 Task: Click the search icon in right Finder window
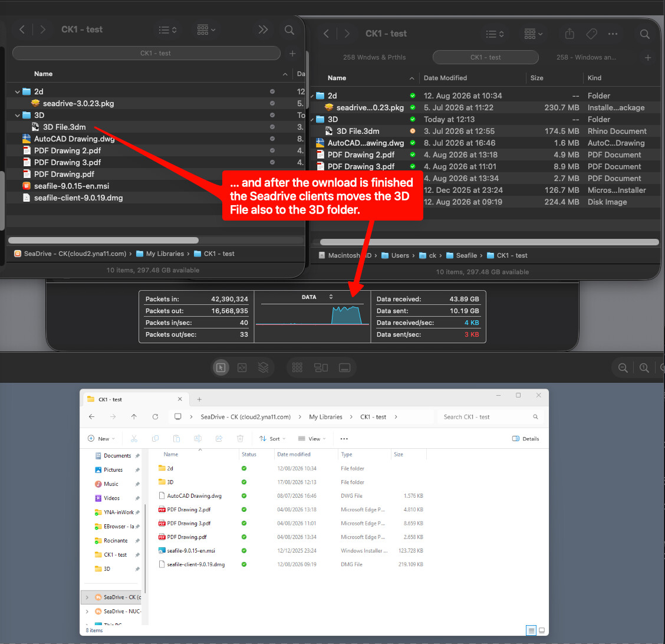[x=644, y=34]
